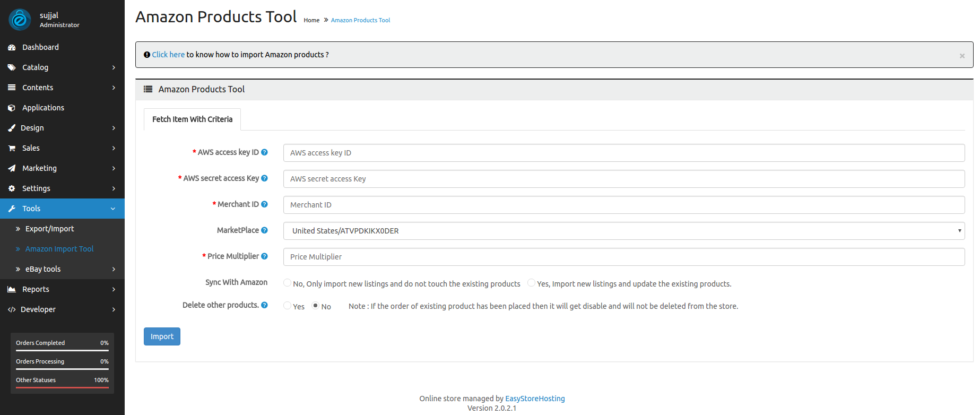The width and height of the screenshot is (980, 415).
Task: Visit the EasyStoreHosting link
Action: [535, 399]
